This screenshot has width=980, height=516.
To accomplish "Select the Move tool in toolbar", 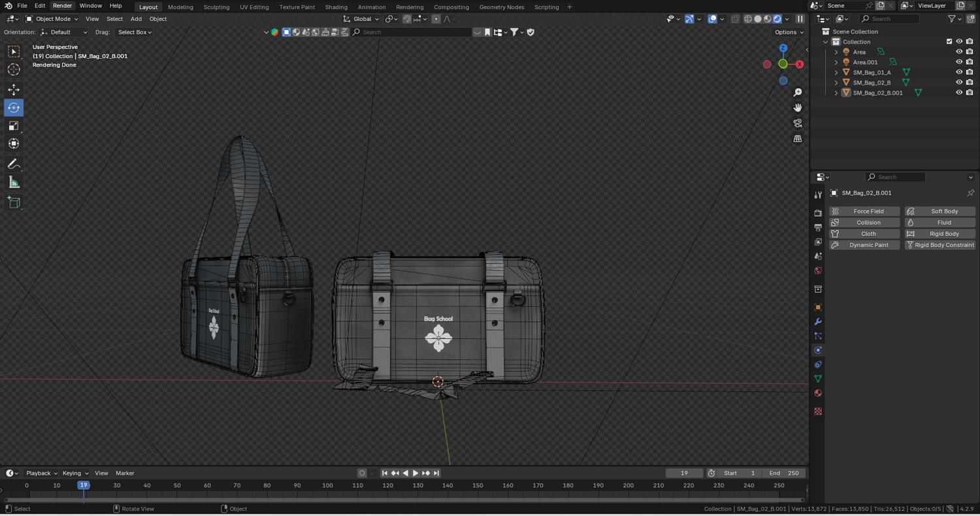I will pos(14,89).
